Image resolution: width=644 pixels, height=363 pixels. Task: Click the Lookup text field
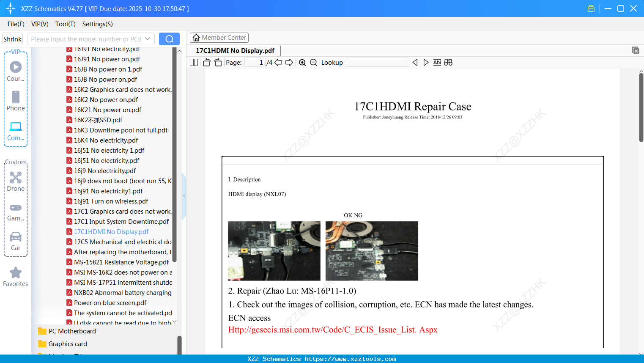(x=378, y=63)
